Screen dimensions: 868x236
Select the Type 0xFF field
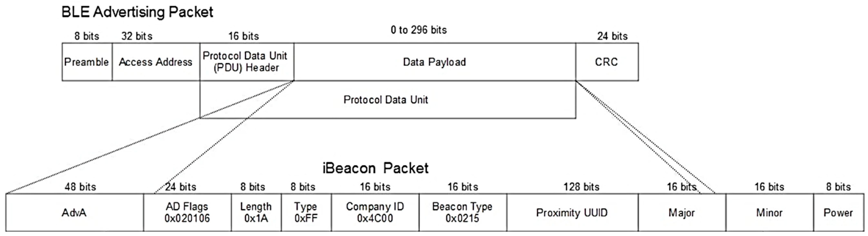(306, 212)
